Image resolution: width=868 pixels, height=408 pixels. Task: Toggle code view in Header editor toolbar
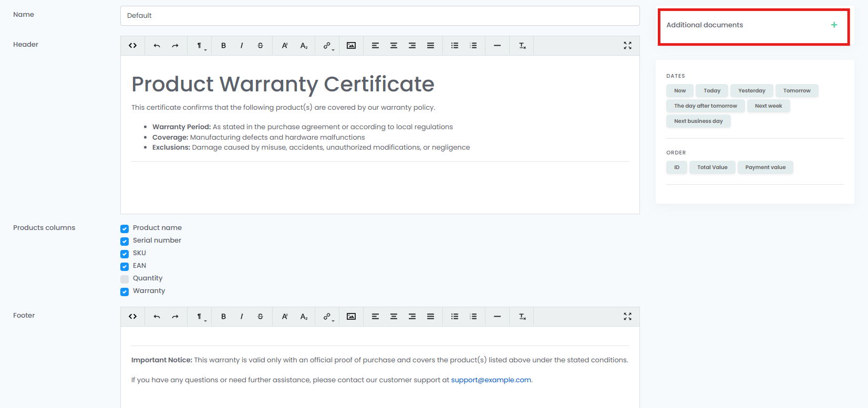pos(133,46)
